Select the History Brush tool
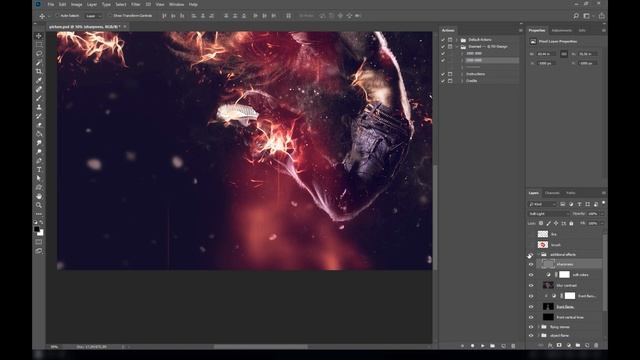 [x=39, y=116]
